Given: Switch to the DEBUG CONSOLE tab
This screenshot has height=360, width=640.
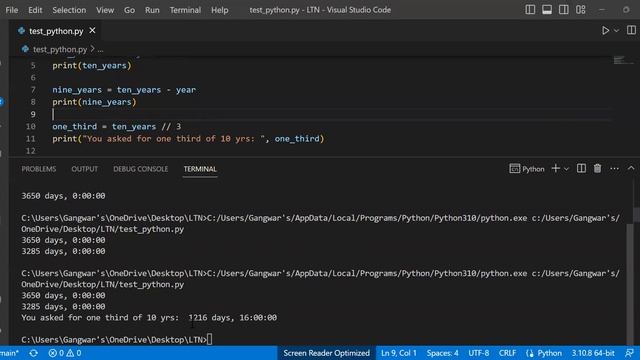Looking at the screenshot, I should point(140,169).
